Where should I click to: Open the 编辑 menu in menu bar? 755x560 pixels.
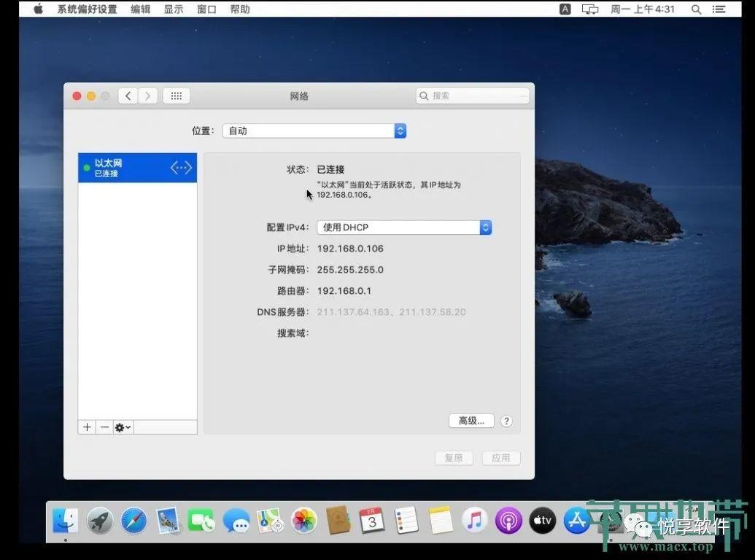[x=140, y=9]
